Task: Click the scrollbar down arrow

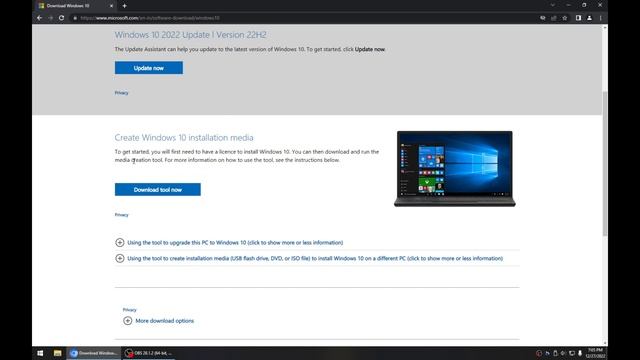Action: [x=605, y=343]
